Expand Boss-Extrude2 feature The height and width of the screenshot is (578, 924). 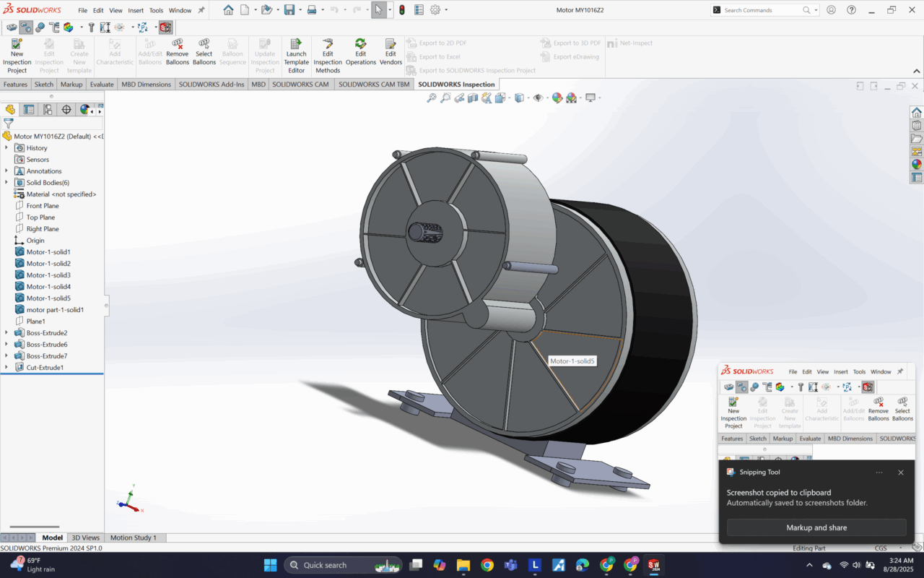[x=6, y=333]
